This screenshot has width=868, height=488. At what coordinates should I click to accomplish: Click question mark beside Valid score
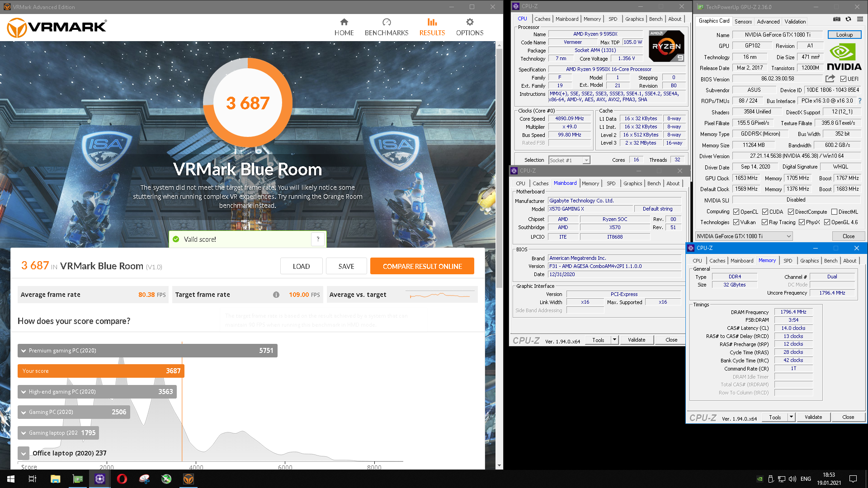(318, 239)
